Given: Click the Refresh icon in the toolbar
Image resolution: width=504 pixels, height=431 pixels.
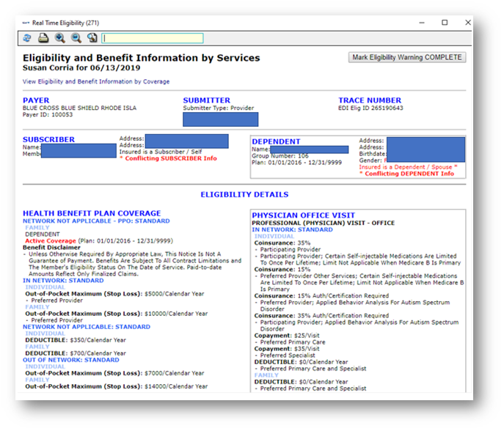Looking at the screenshot, I should (27, 38).
